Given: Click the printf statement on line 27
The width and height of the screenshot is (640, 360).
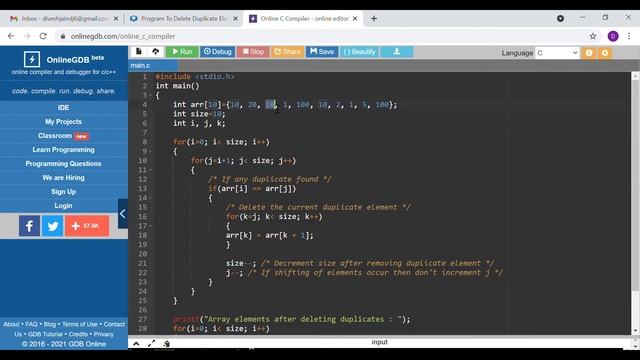Looking at the screenshot, I should click(x=291, y=319).
